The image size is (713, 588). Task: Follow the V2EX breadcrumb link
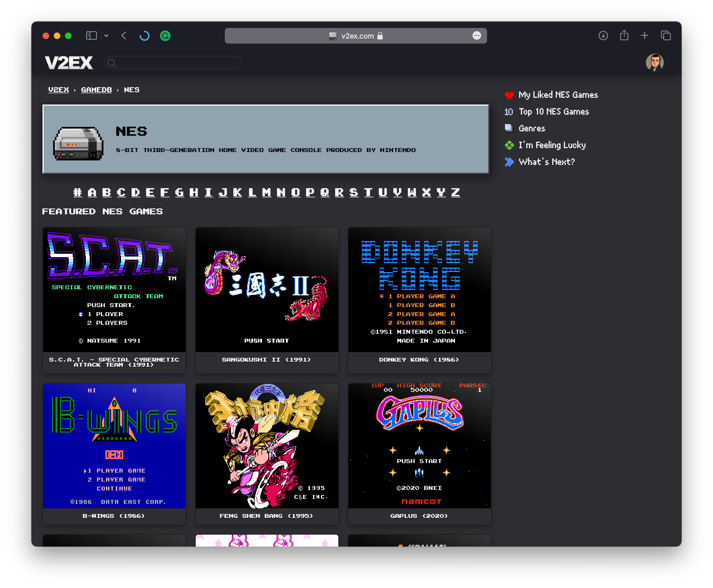tap(58, 90)
